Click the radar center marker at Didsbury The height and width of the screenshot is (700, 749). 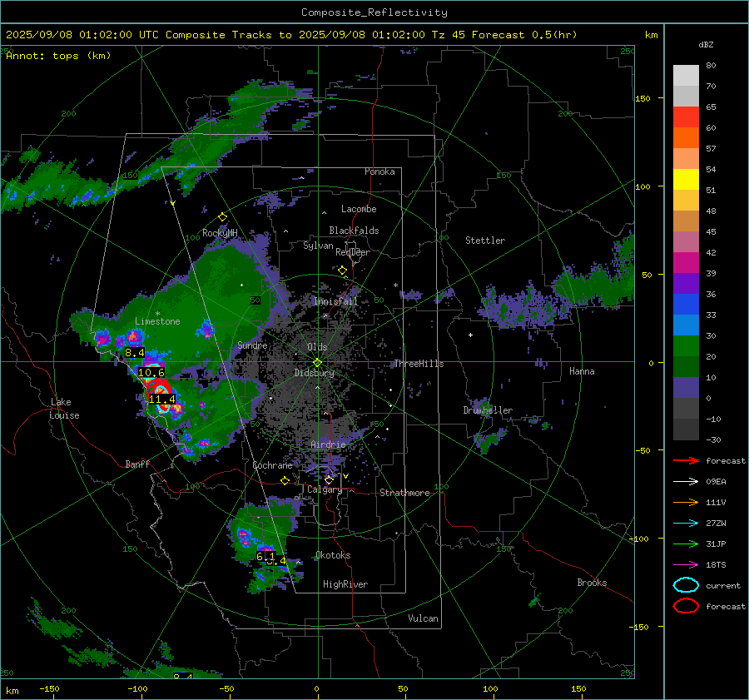tap(317, 363)
